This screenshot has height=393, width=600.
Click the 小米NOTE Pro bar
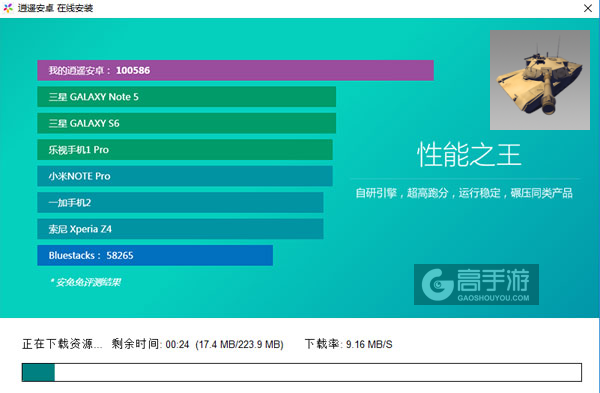[x=185, y=176]
